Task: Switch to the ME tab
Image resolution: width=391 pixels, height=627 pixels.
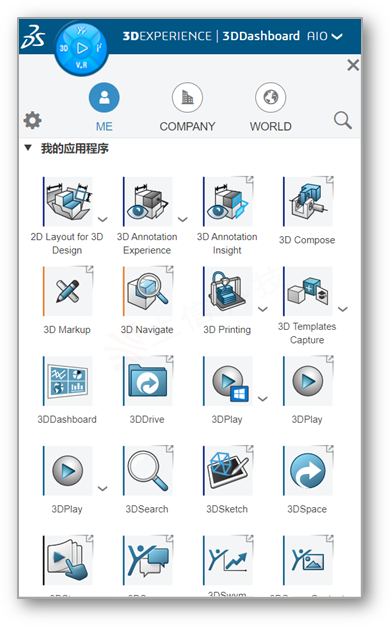Action: tap(104, 107)
